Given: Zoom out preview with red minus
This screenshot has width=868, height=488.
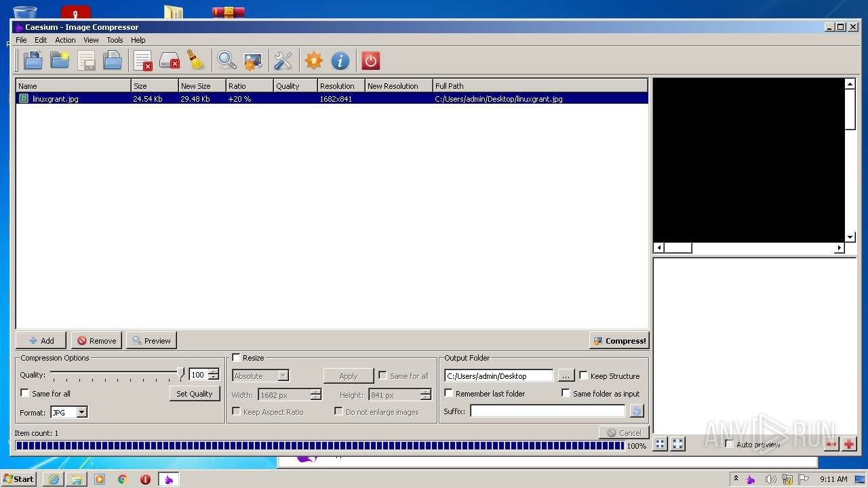Looking at the screenshot, I should pyautogui.click(x=831, y=444).
